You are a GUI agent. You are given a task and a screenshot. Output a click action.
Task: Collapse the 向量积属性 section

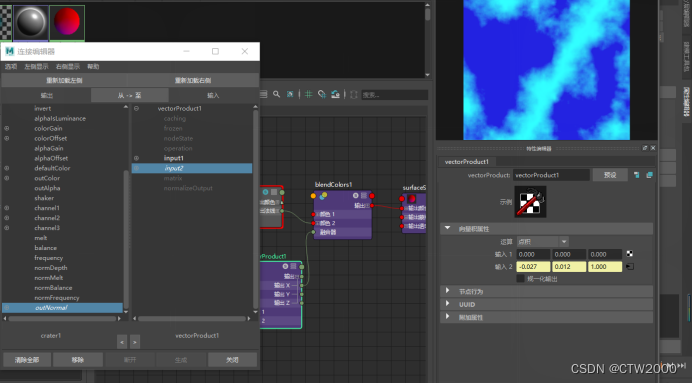pyautogui.click(x=447, y=228)
